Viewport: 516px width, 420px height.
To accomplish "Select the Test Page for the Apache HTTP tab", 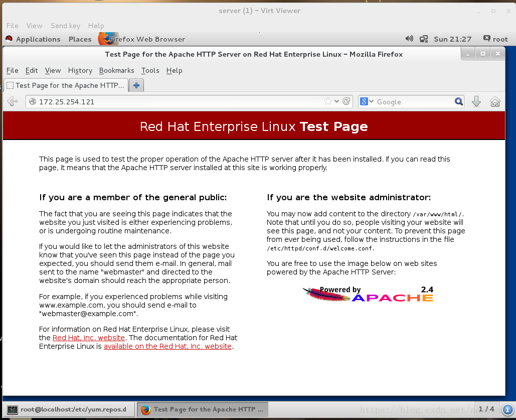I will pos(66,85).
